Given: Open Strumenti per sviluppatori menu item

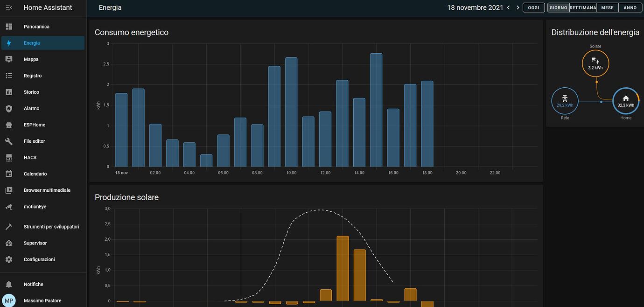Looking at the screenshot, I should [x=51, y=227].
